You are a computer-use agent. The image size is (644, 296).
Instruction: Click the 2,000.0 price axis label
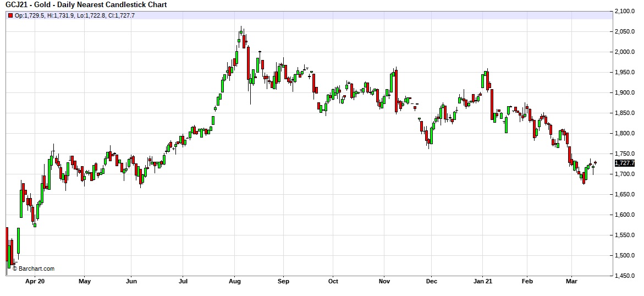pos(625,52)
